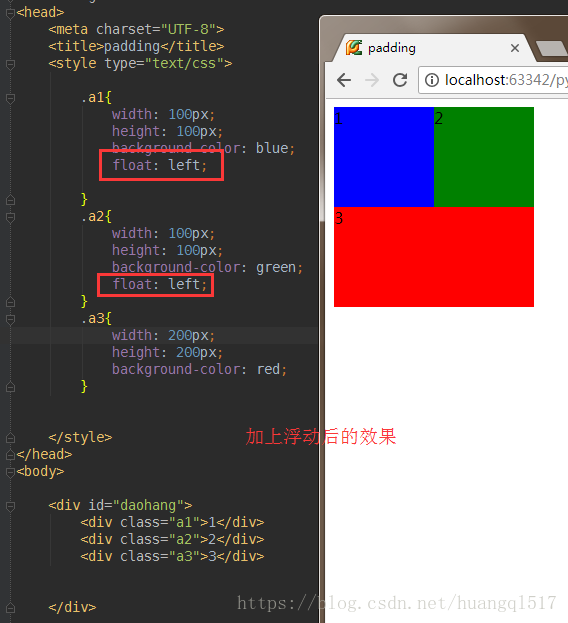Viewport: 568px width, 623px height.
Task: View site info icon in address bar
Action: point(432,80)
